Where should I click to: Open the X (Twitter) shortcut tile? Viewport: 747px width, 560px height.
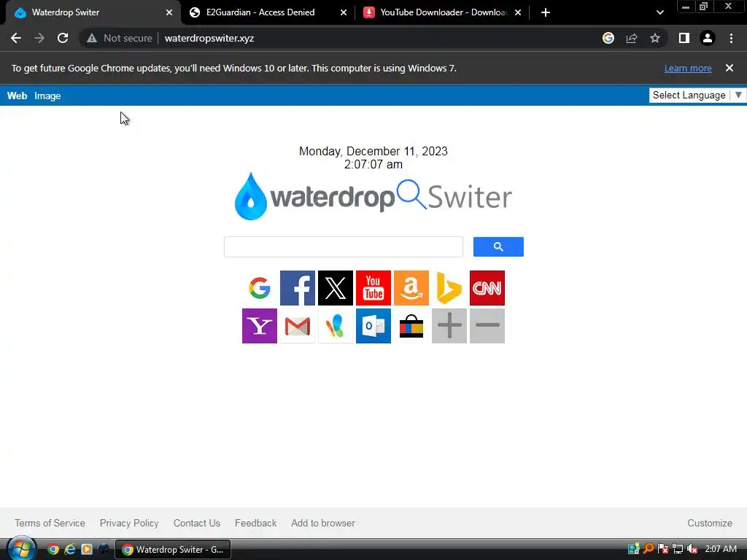tap(336, 288)
